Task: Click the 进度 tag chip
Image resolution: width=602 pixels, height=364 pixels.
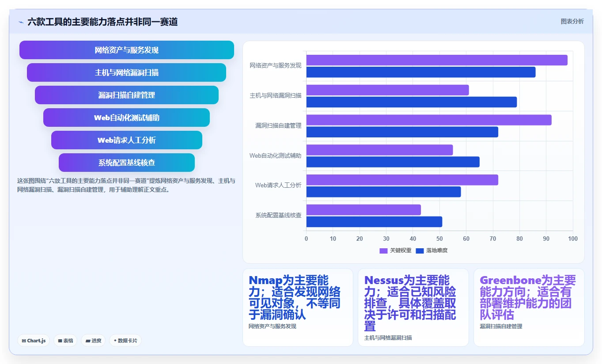Action: [93, 341]
